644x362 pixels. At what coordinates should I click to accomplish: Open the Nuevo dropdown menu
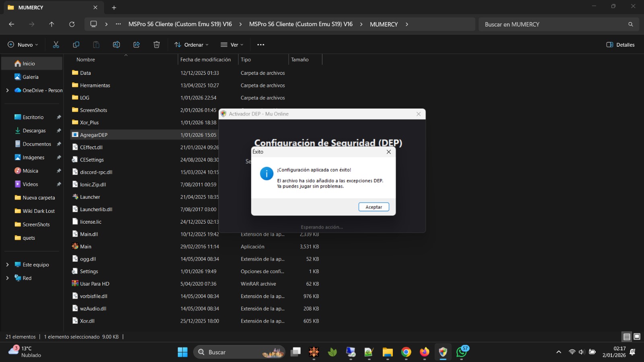pos(23,45)
